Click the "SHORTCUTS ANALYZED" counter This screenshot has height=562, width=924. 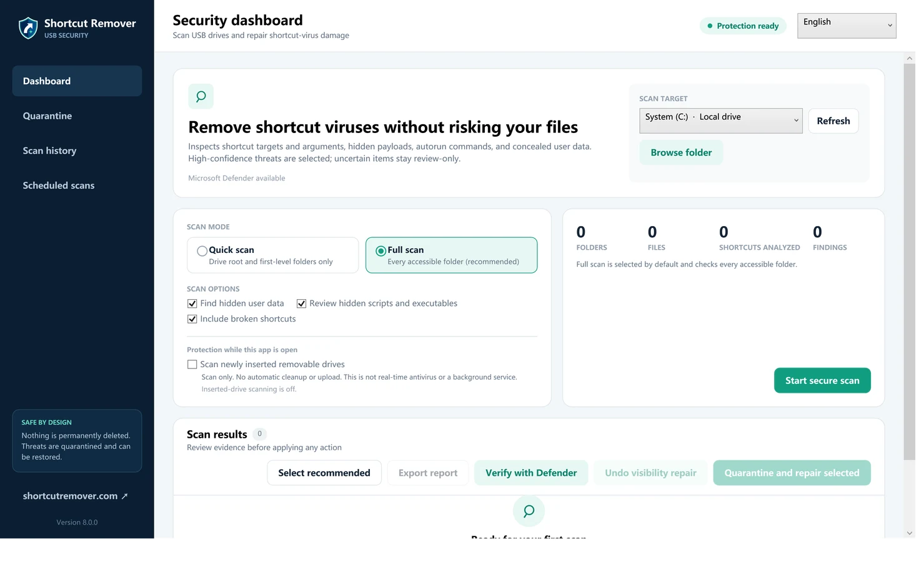[x=759, y=239]
